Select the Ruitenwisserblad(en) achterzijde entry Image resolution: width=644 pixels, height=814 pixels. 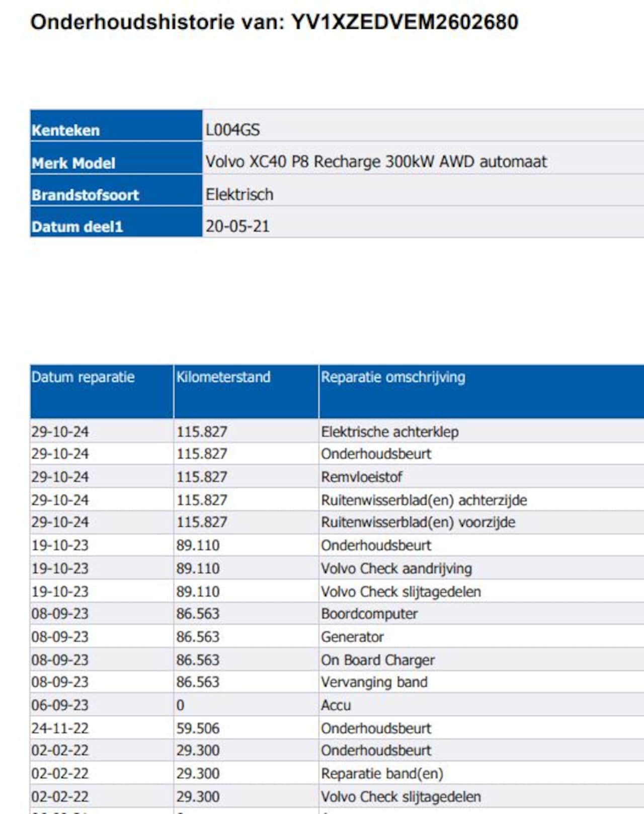pos(424,500)
